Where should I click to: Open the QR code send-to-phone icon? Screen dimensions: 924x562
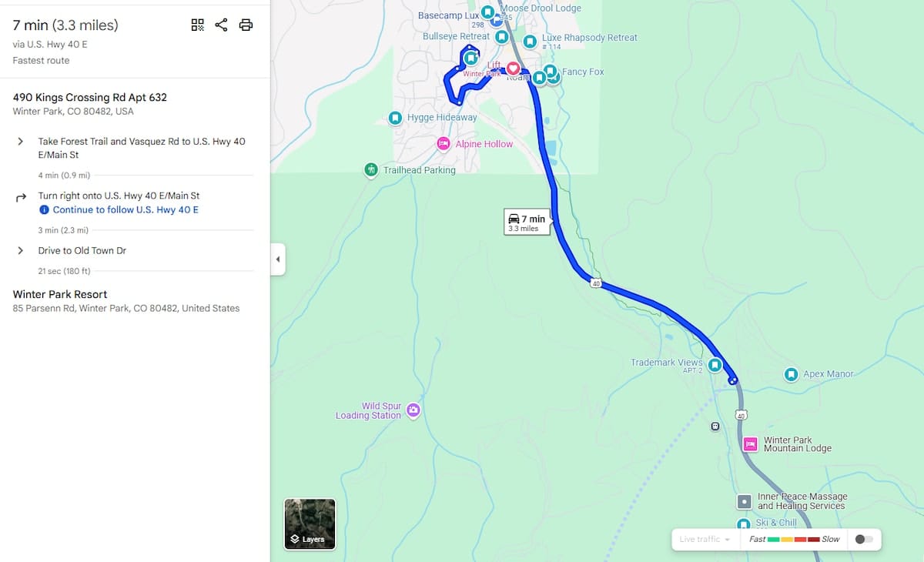(x=197, y=25)
